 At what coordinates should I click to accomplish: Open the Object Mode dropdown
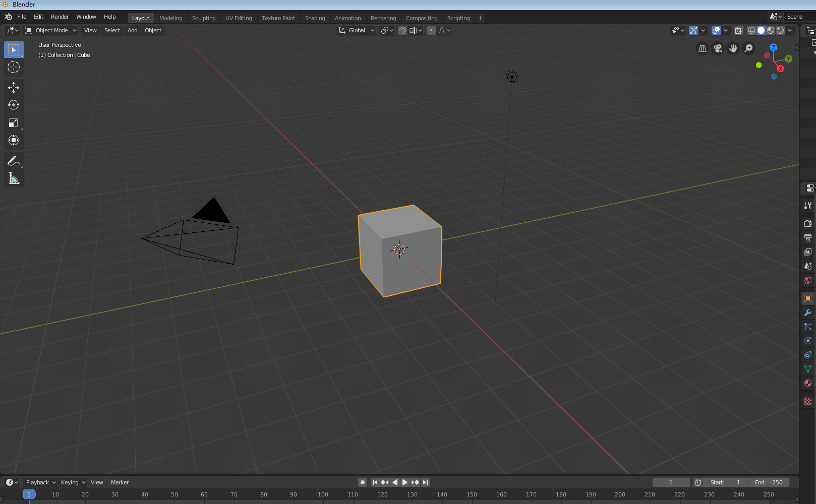click(x=50, y=30)
